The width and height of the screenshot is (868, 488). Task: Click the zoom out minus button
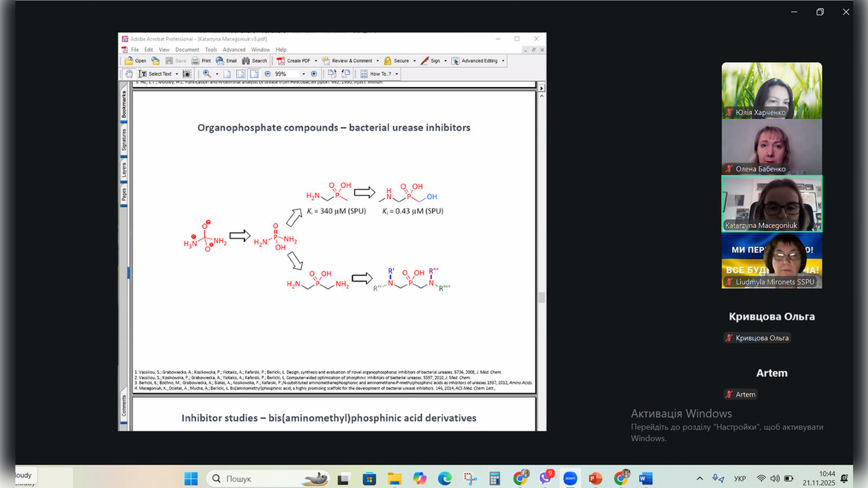268,74
